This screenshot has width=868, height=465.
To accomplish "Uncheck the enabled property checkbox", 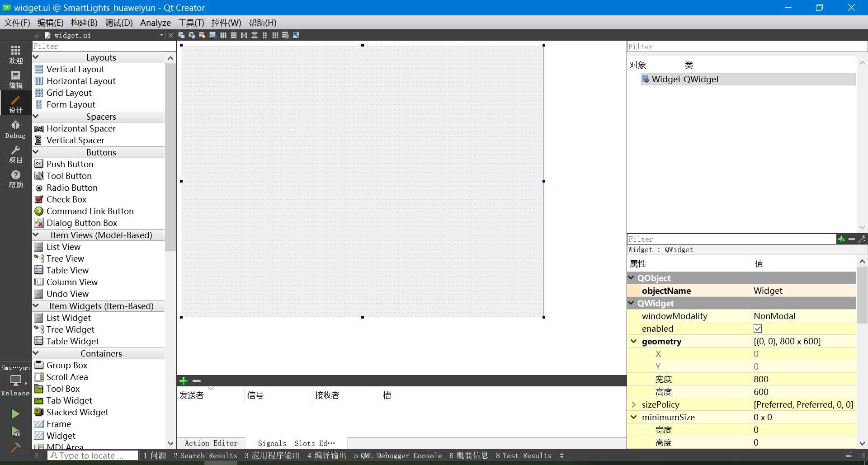I will click(x=758, y=329).
